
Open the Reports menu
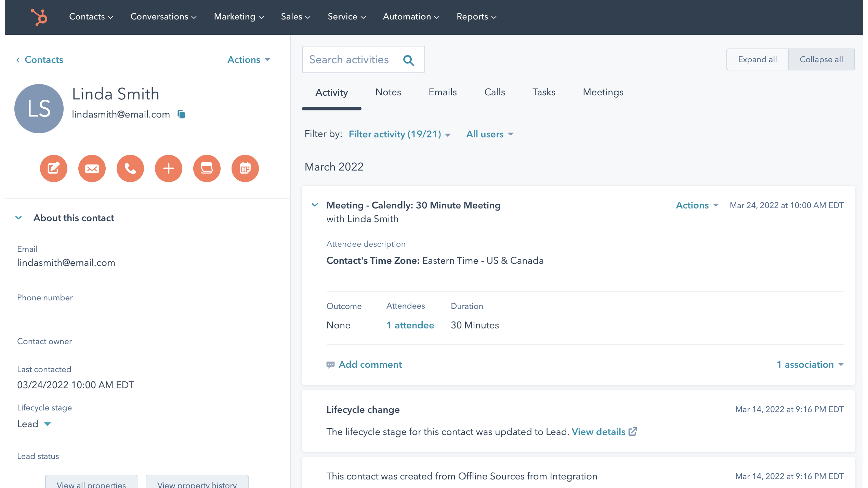(476, 17)
